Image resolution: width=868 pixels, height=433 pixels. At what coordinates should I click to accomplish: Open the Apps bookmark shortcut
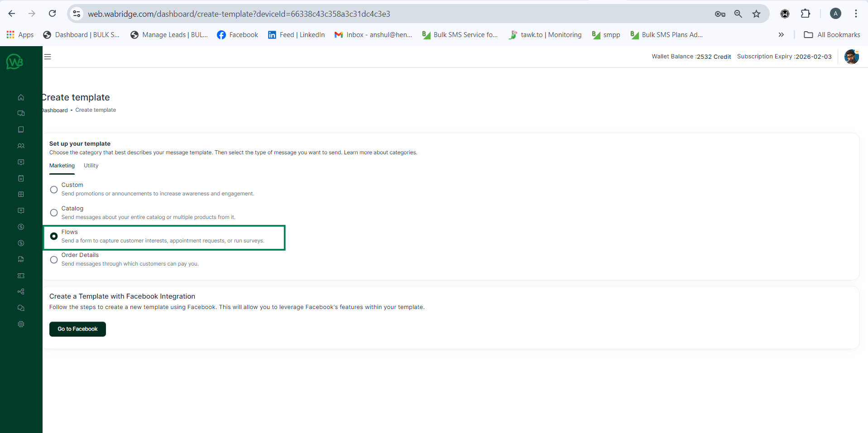20,35
